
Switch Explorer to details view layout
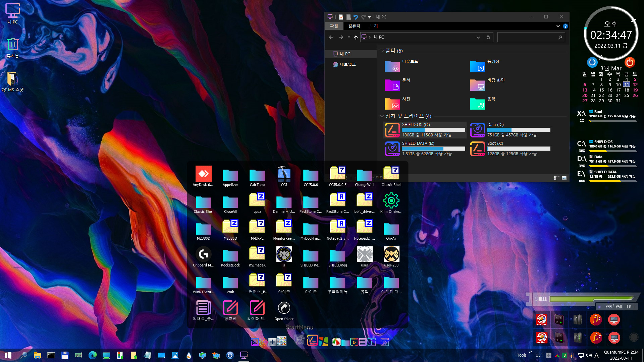point(557,178)
